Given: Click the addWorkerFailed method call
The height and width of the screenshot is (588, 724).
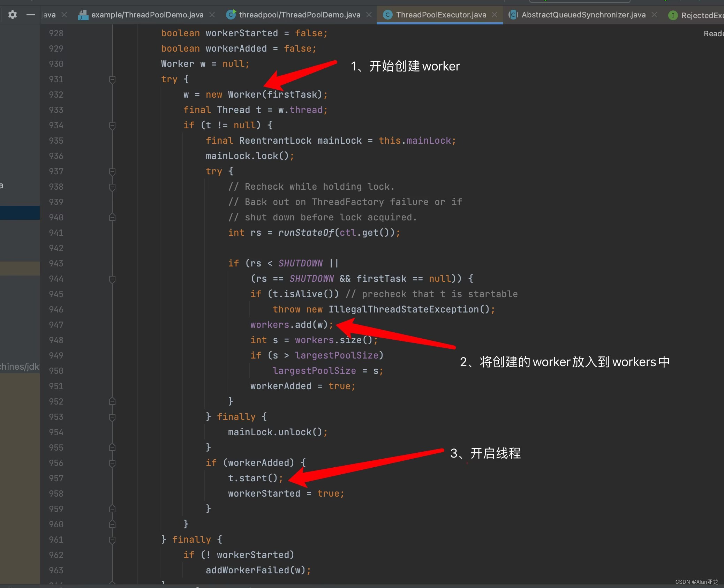Looking at the screenshot, I should click(x=247, y=570).
